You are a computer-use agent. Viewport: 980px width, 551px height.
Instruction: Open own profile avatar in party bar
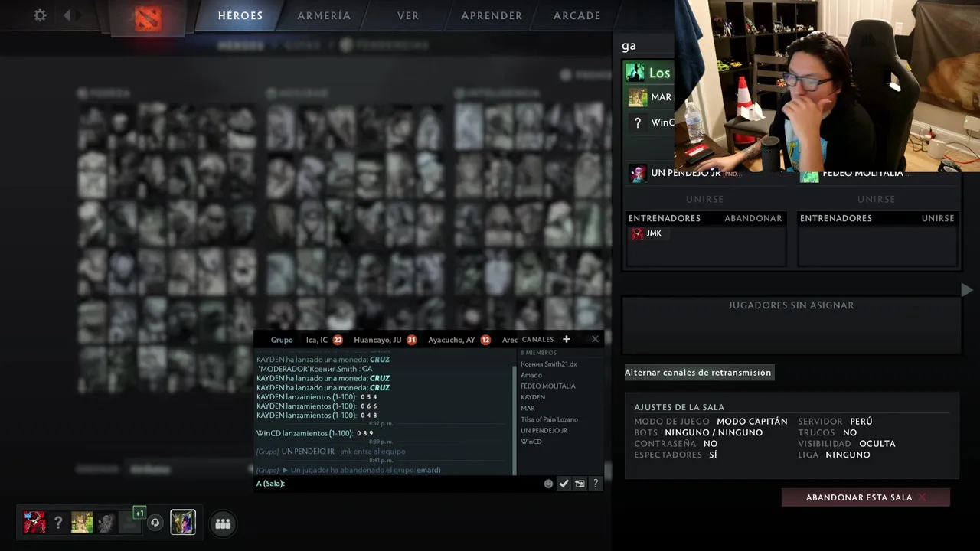point(183,522)
